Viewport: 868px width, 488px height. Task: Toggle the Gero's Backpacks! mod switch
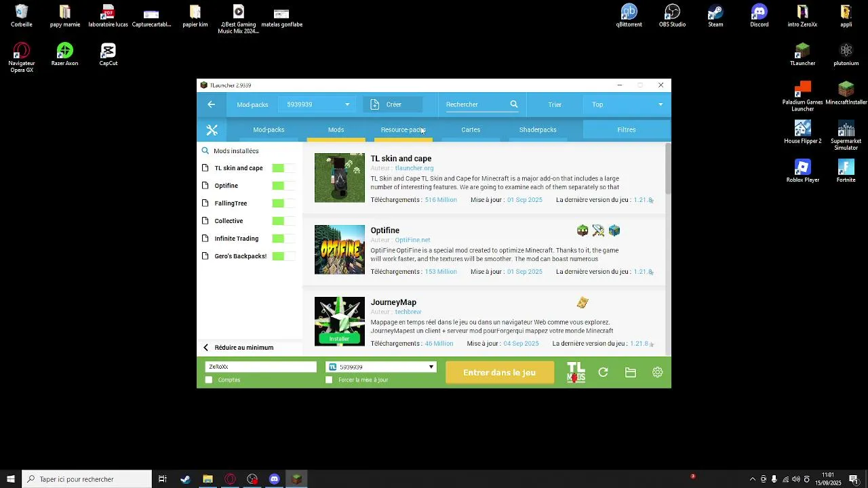[x=283, y=256]
